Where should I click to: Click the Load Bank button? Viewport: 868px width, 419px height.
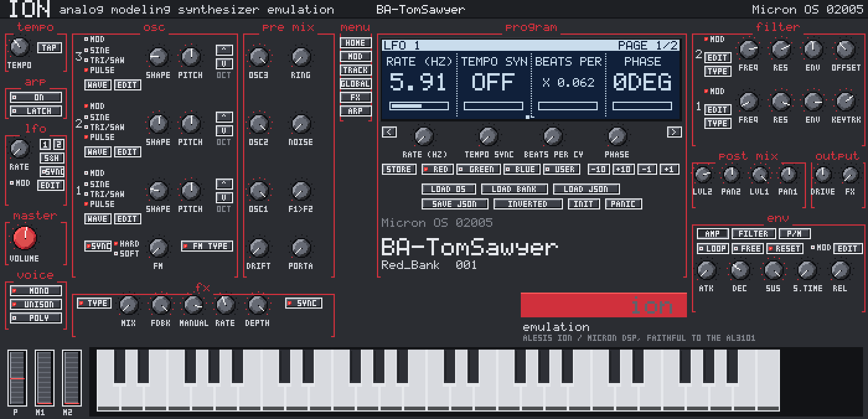click(x=515, y=189)
